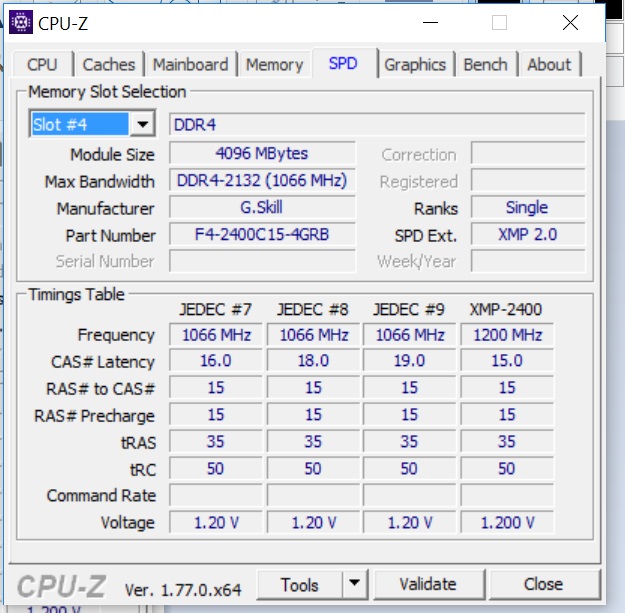
Task: Click the 1.200 V XMP voltage cell
Action: coord(507,523)
